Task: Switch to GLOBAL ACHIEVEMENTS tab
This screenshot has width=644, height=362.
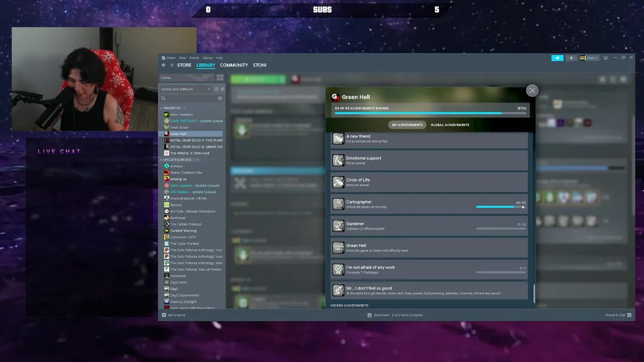Action: tap(450, 125)
